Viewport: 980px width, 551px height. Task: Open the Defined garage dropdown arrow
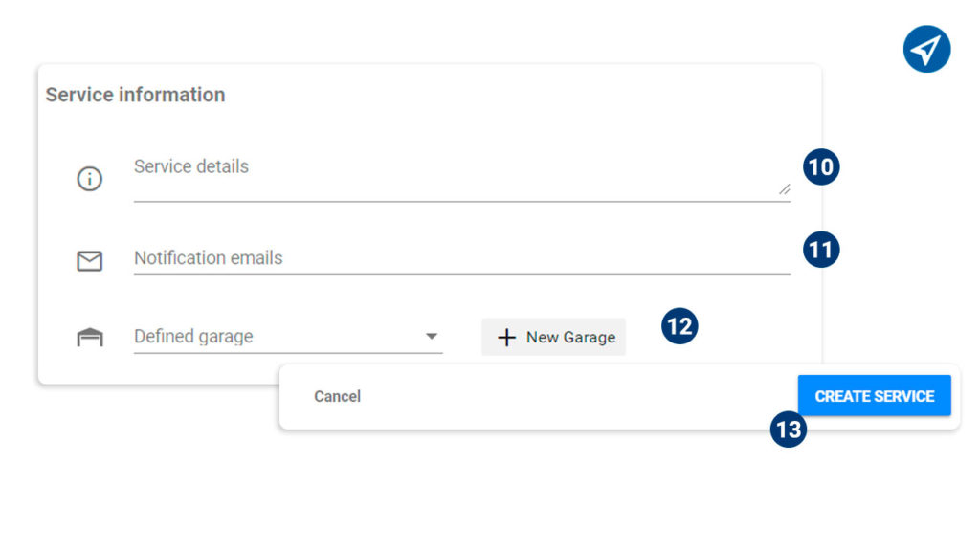(432, 336)
